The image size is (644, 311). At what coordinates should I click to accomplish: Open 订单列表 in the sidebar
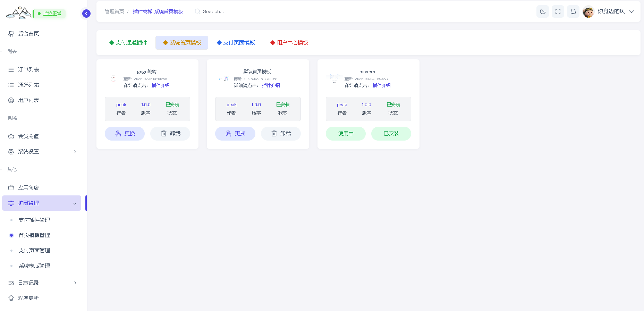click(28, 70)
